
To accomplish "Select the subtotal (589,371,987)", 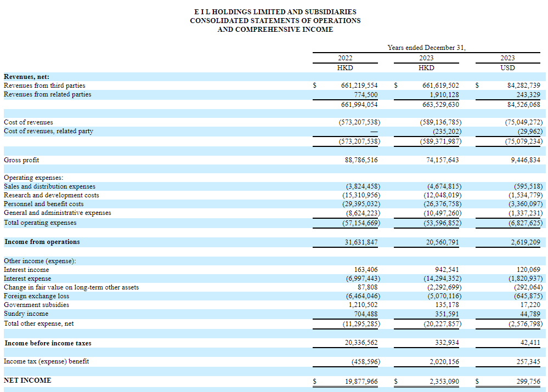I will [x=440, y=141].
